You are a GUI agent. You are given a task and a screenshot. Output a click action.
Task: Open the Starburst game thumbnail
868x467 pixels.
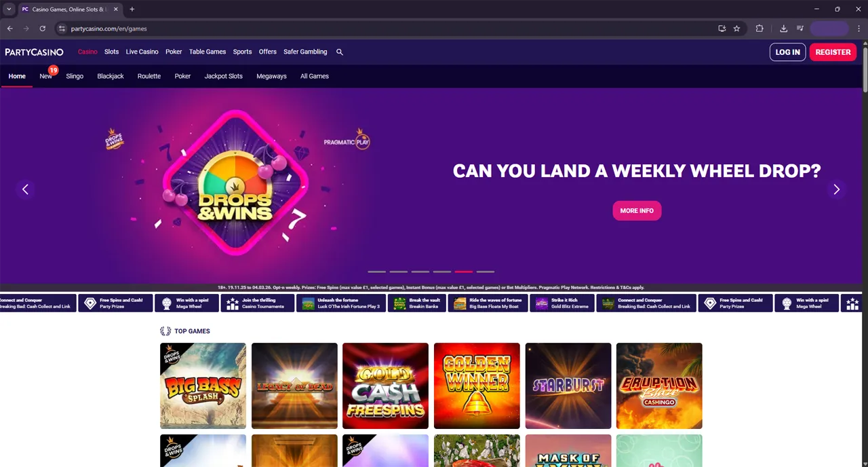(568, 386)
